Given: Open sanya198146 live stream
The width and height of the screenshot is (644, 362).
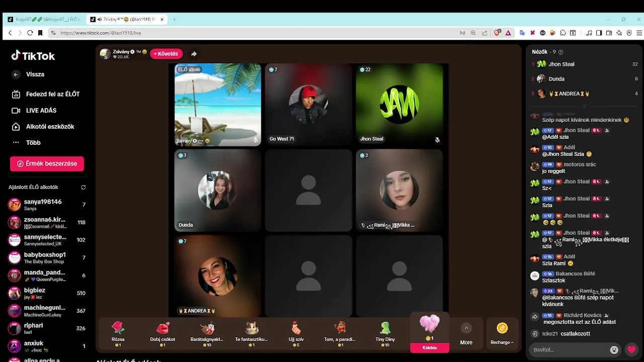Looking at the screenshot, I should 47,205.
